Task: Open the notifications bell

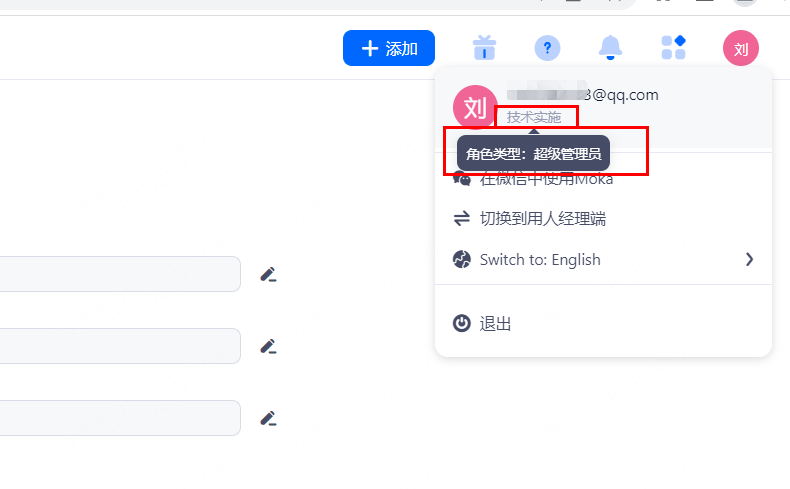Action: click(x=610, y=48)
